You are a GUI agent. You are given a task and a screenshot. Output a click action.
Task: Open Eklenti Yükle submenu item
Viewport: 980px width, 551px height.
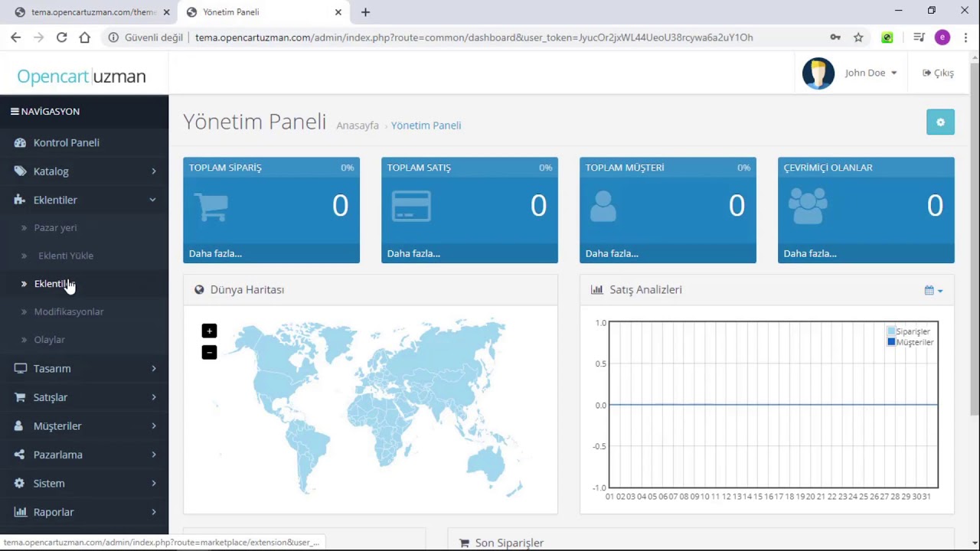(x=66, y=256)
